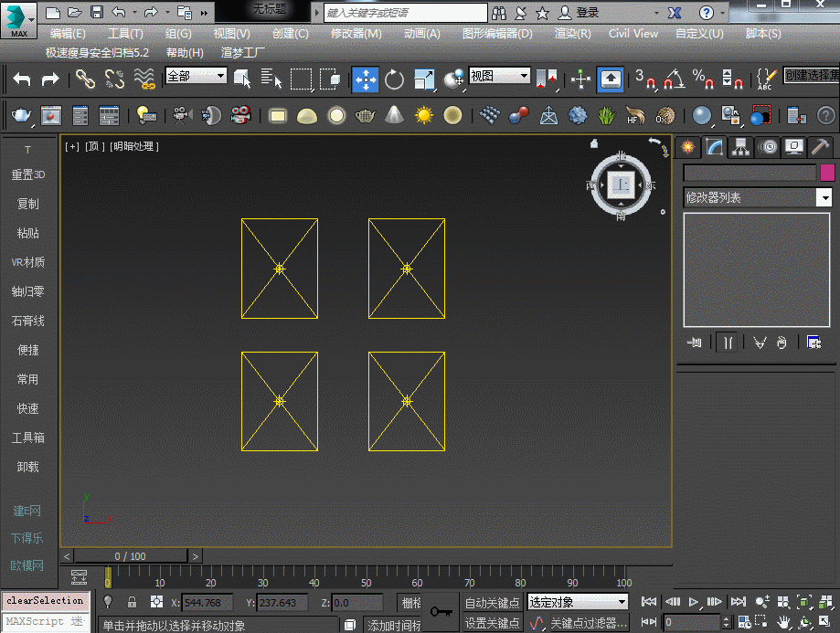Open the Create tab in the command panel
The height and width of the screenshot is (633, 840).
click(x=686, y=147)
